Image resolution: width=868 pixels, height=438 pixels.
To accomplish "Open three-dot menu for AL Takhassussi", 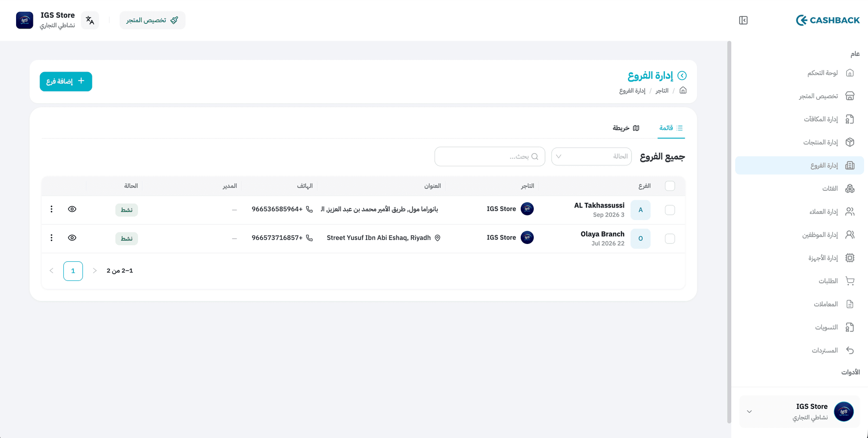I will (x=52, y=209).
